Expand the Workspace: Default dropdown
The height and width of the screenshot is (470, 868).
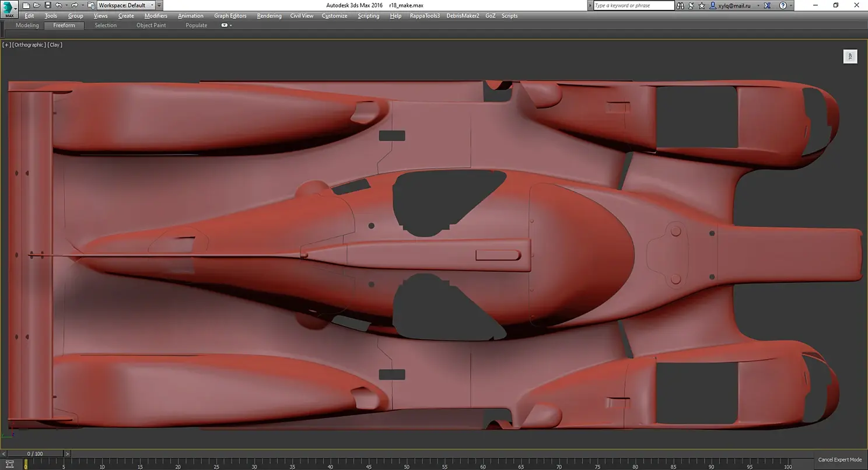152,5
